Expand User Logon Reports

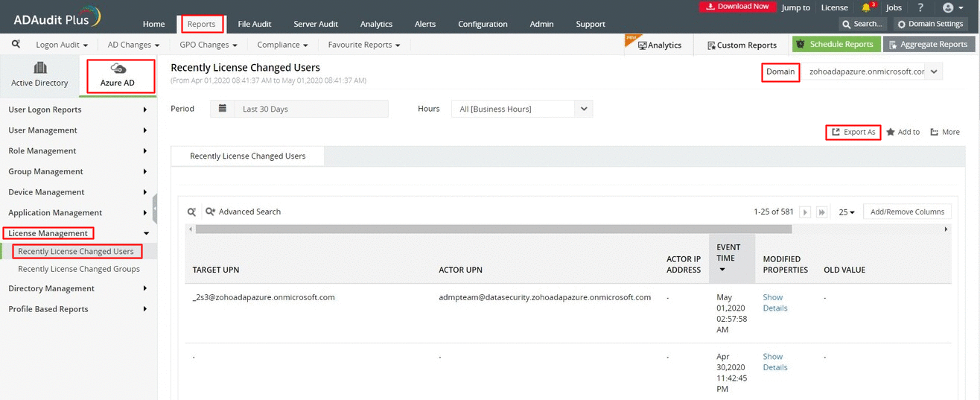click(x=78, y=109)
